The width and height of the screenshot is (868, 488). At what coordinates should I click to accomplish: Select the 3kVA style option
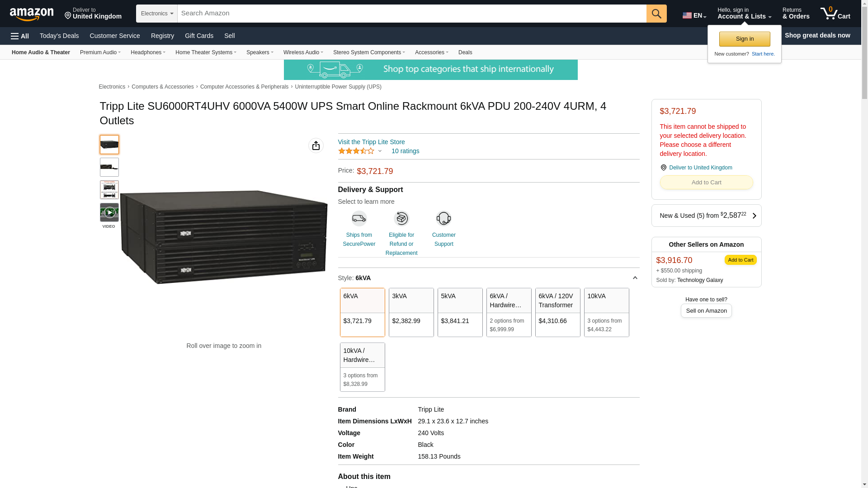point(411,312)
